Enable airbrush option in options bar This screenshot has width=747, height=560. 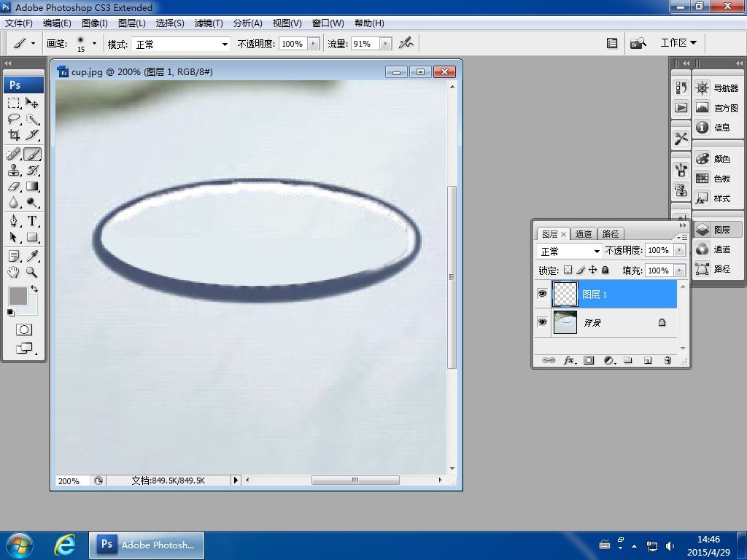pos(406,43)
